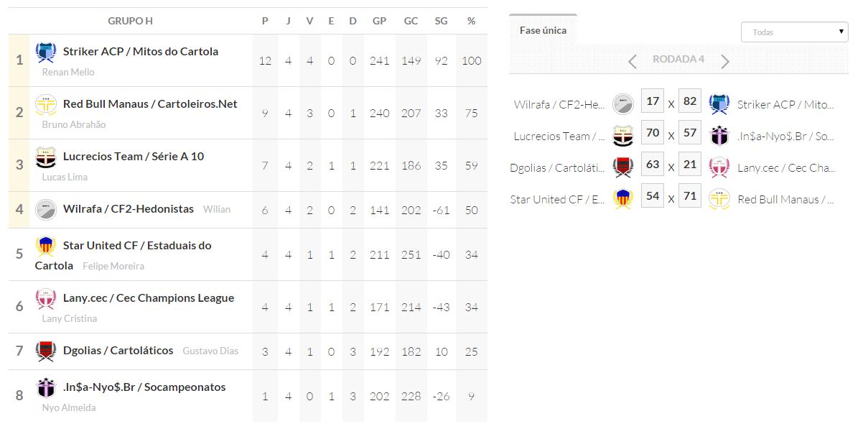This screenshot has width=868, height=429.
Task: Click Red Bull Manaus crest in standings
Action: [x=46, y=105]
